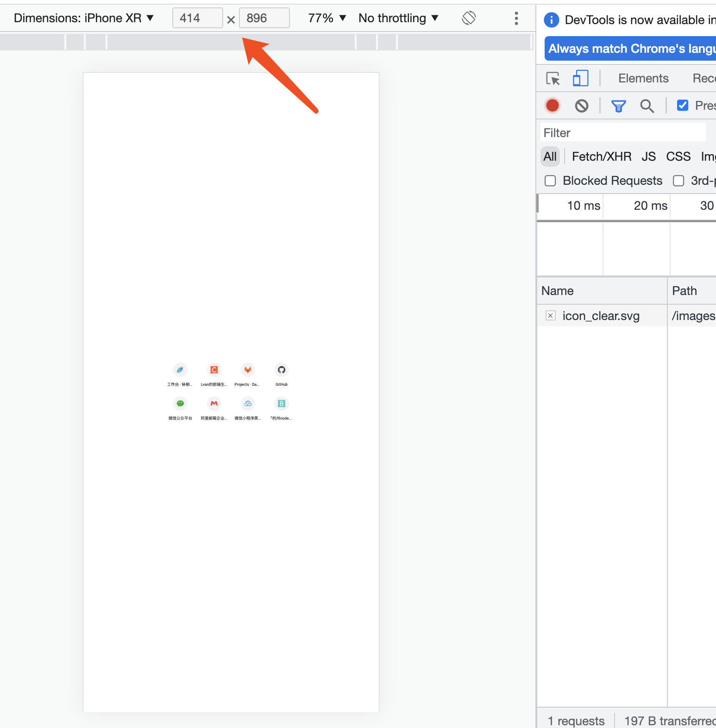Open the 杭州node shortcut icon
The height and width of the screenshot is (728, 716).
(281, 404)
